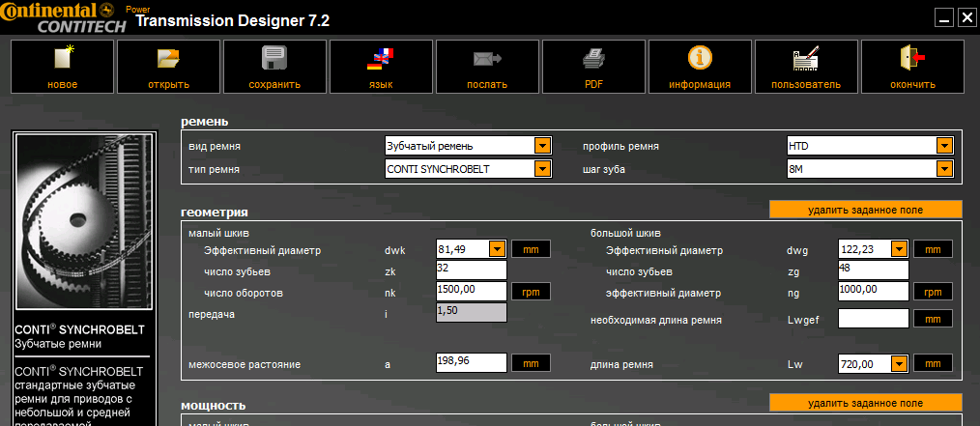Click the необходимая длина ремня label
The height and width of the screenshot is (426, 980).
pyautogui.click(x=656, y=320)
